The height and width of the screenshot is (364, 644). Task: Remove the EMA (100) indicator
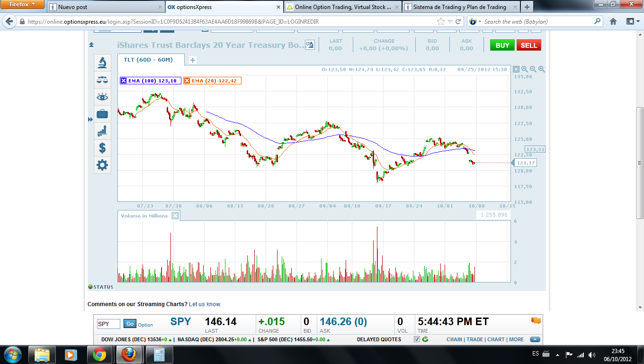(124, 81)
